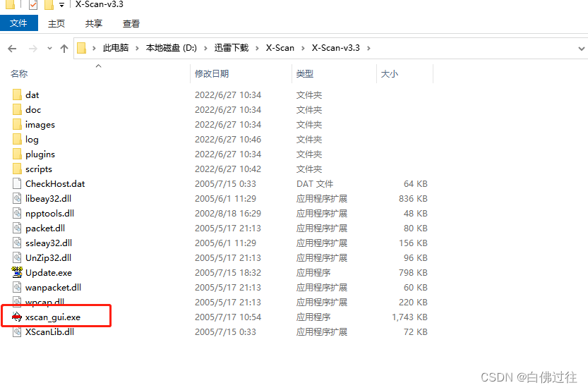588x390 pixels.
Task: Open the 文件 ribbon tab
Action: click(x=18, y=23)
